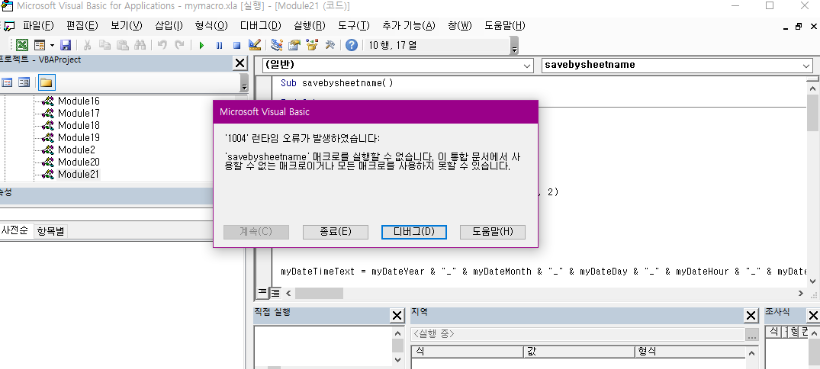Break execution with the pause icon
The image size is (820, 369).
pos(219,45)
